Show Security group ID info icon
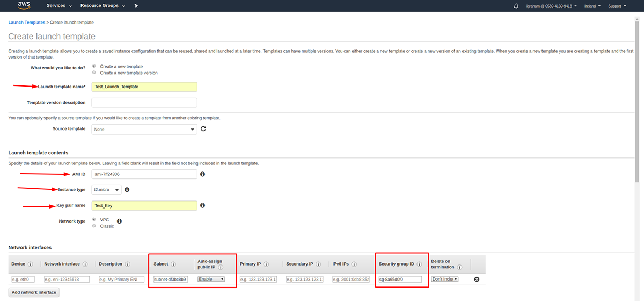The width and height of the screenshot is (644, 301). [x=419, y=264]
